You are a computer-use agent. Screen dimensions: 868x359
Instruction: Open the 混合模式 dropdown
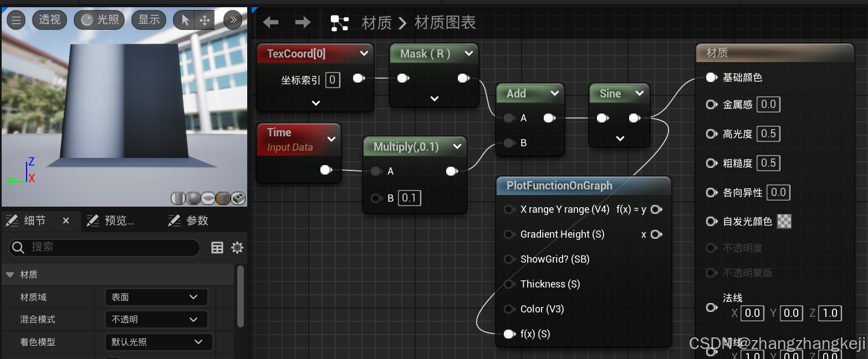(156, 320)
